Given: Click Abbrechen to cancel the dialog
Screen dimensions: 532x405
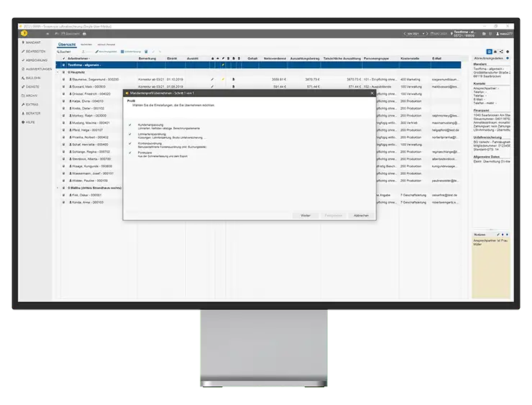Looking at the screenshot, I should click(361, 216).
